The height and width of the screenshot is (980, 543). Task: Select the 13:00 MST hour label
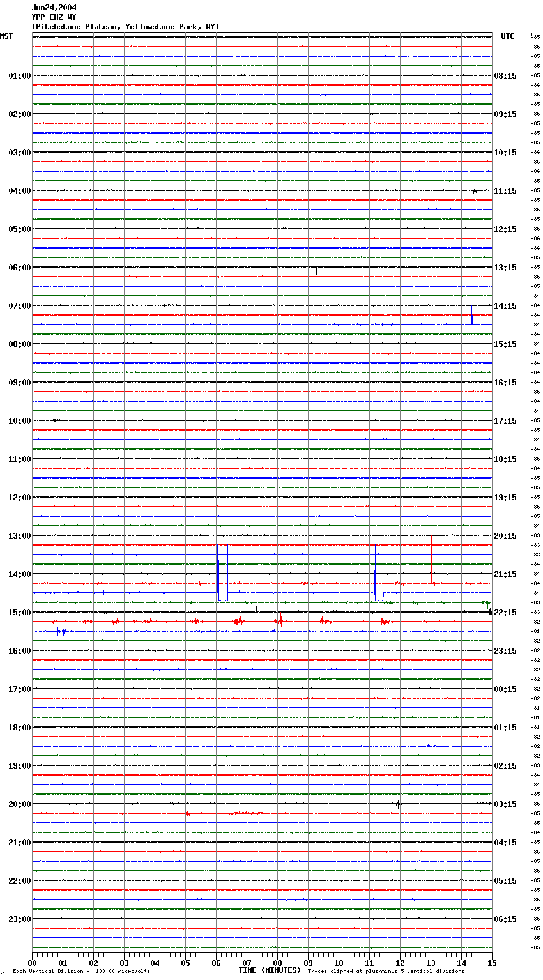point(20,536)
